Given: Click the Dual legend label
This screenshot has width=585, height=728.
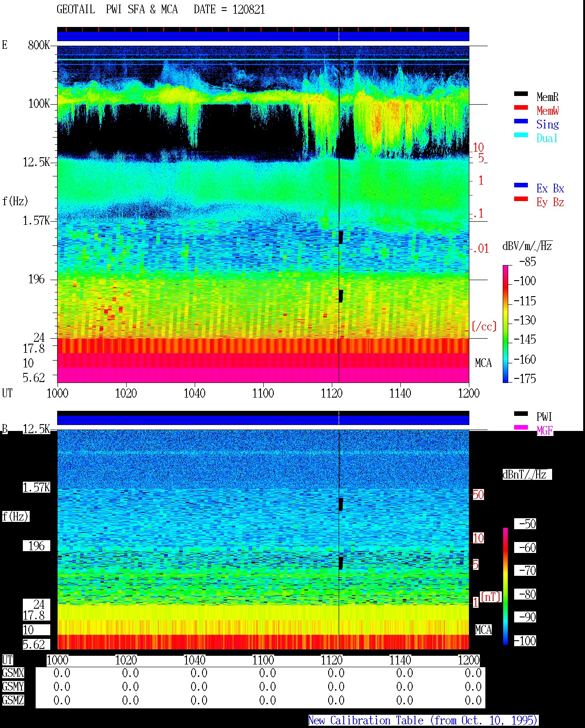Looking at the screenshot, I should tap(548, 138).
